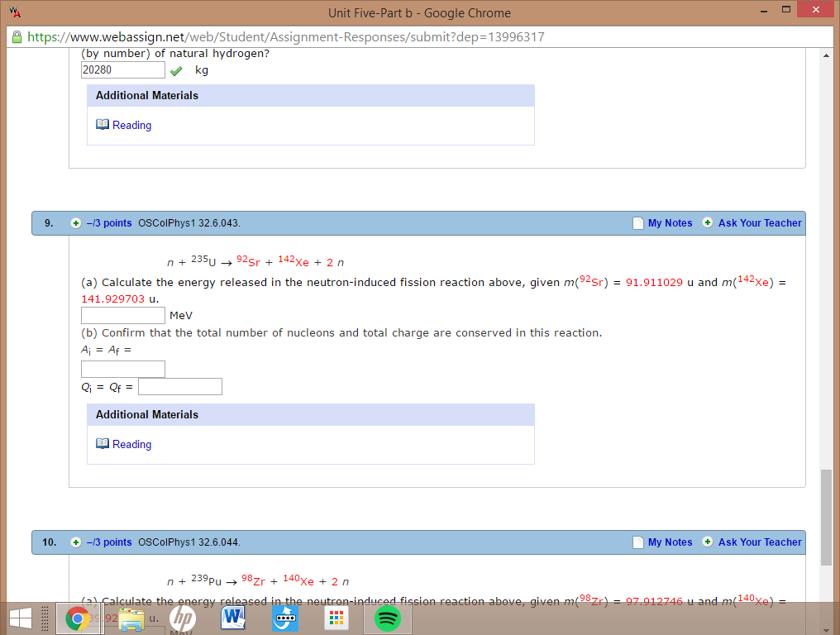The image size is (840, 635).
Task: Click the Qf answer input field
Action: tap(179, 386)
